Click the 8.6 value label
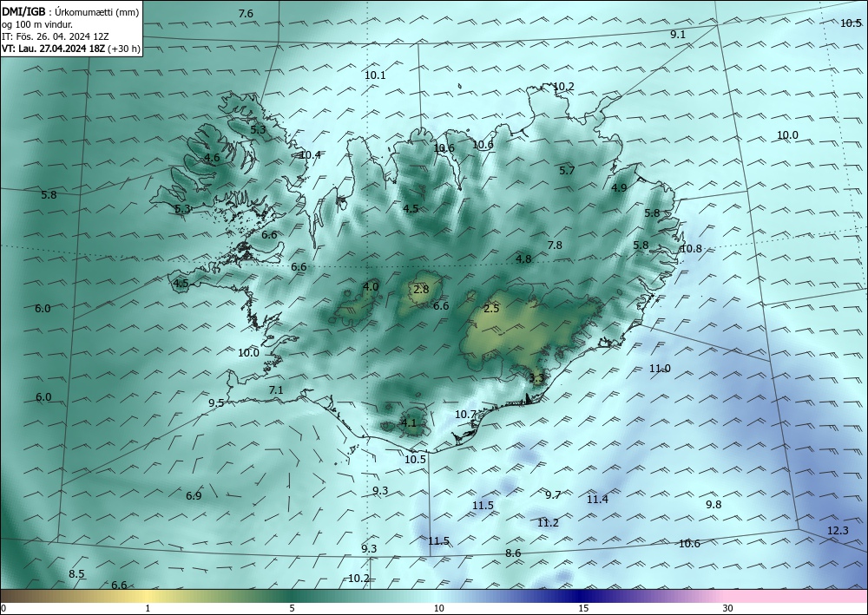The image size is (868, 615). [x=513, y=553]
